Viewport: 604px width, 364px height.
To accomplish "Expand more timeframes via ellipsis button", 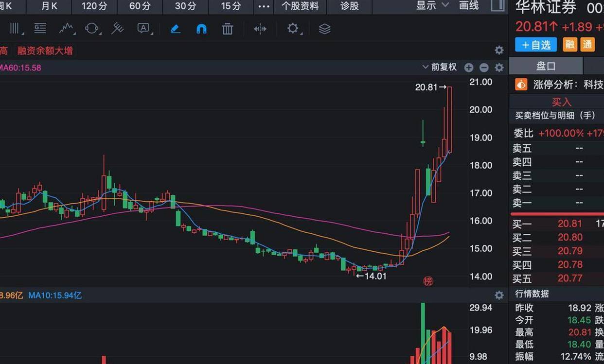I will click(264, 6).
